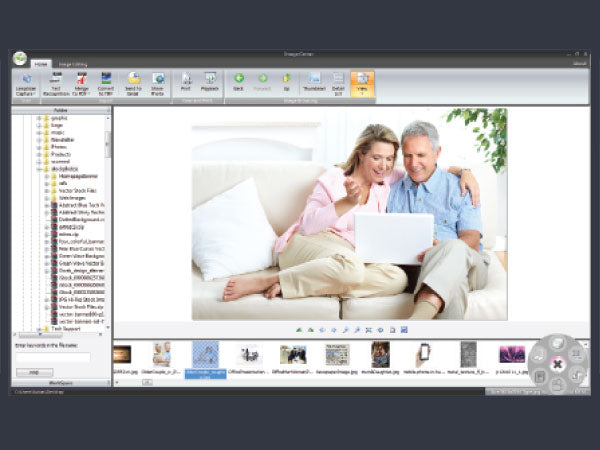Click the Text Recognition ribbon icon
The height and width of the screenshot is (450, 600).
pos(57,82)
